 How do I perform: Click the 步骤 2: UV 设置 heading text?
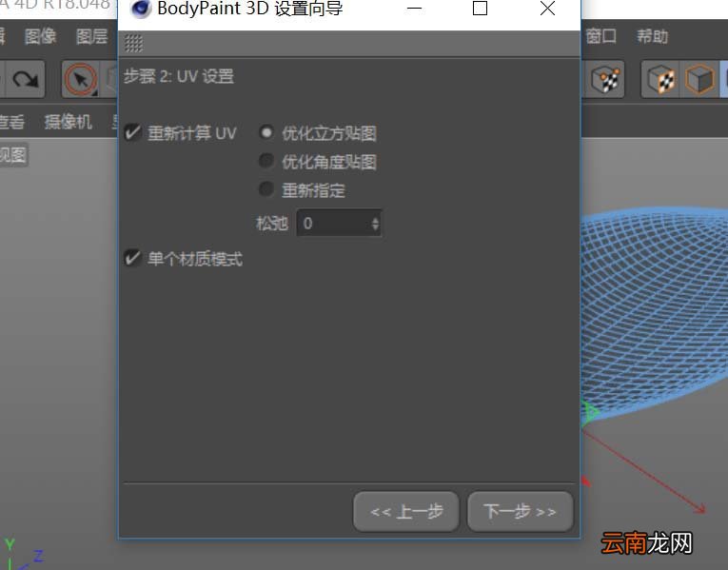[x=179, y=76]
